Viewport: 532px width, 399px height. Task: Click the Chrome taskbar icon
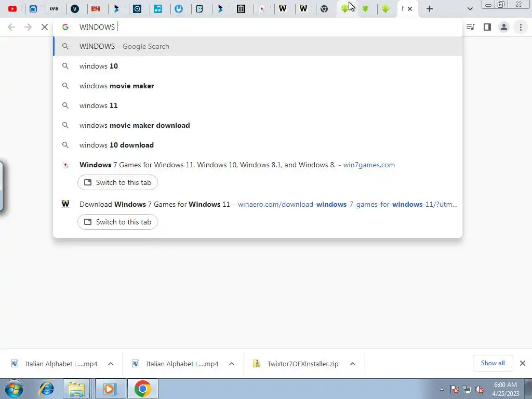[x=142, y=389]
